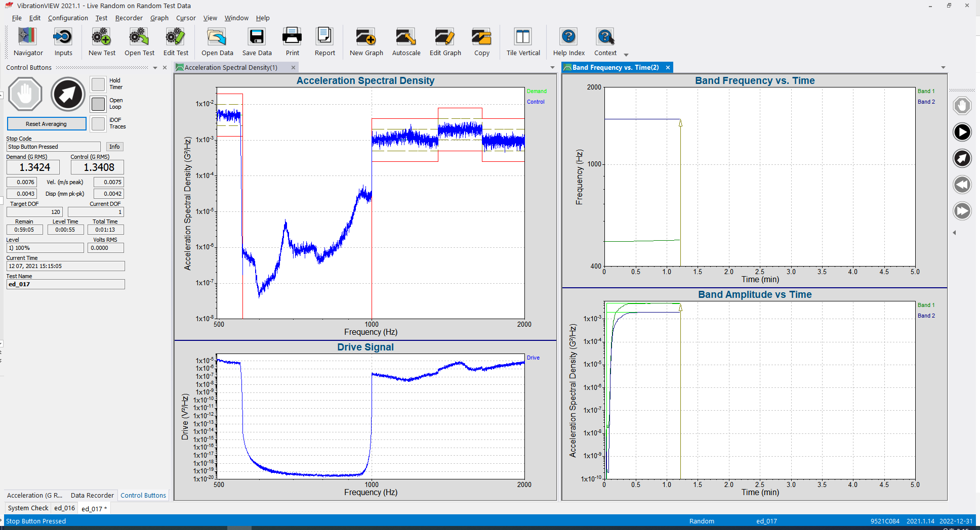Image resolution: width=980 pixels, height=530 pixels.
Task: Click the right sidebar run arrow icon
Action: 962,158
